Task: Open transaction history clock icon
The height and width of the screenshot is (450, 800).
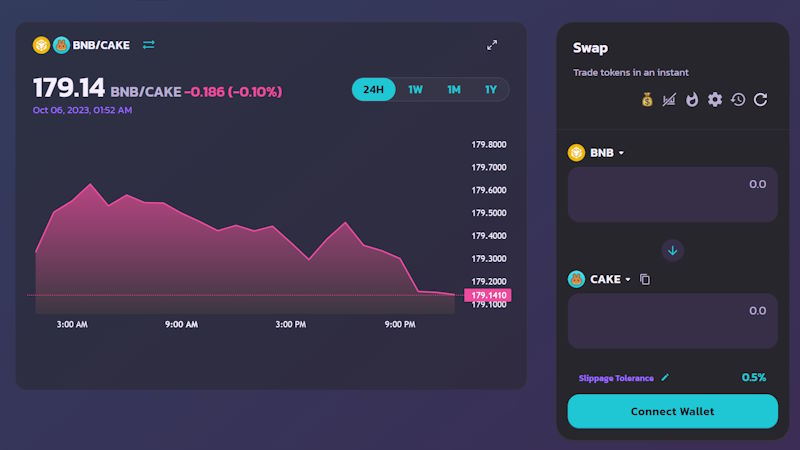Action: point(737,99)
